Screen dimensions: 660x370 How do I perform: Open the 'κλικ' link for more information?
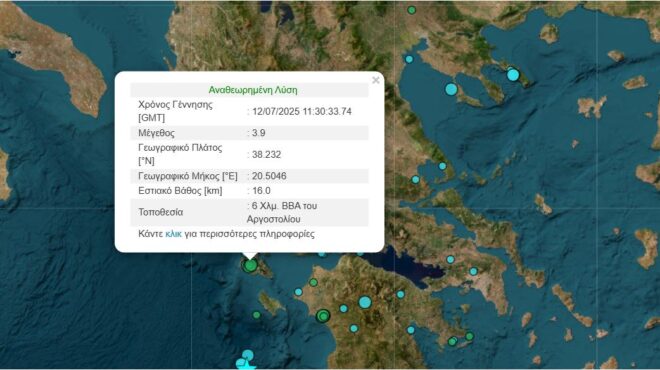pyautogui.click(x=173, y=234)
